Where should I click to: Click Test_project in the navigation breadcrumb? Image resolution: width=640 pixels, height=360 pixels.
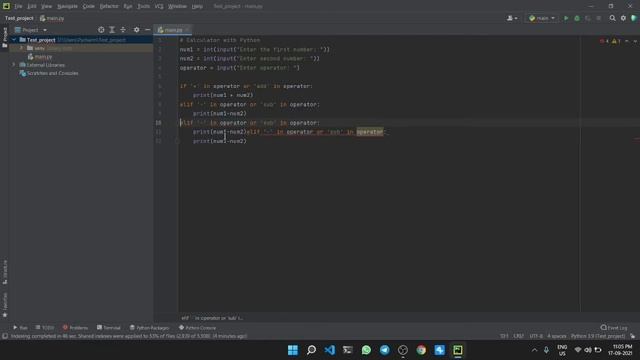pyautogui.click(x=19, y=18)
